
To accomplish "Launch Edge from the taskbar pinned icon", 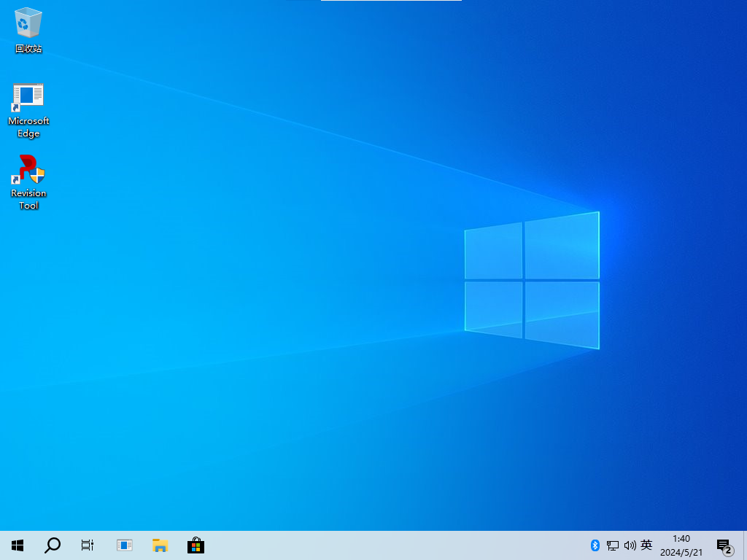I will click(x=124, y=545).
